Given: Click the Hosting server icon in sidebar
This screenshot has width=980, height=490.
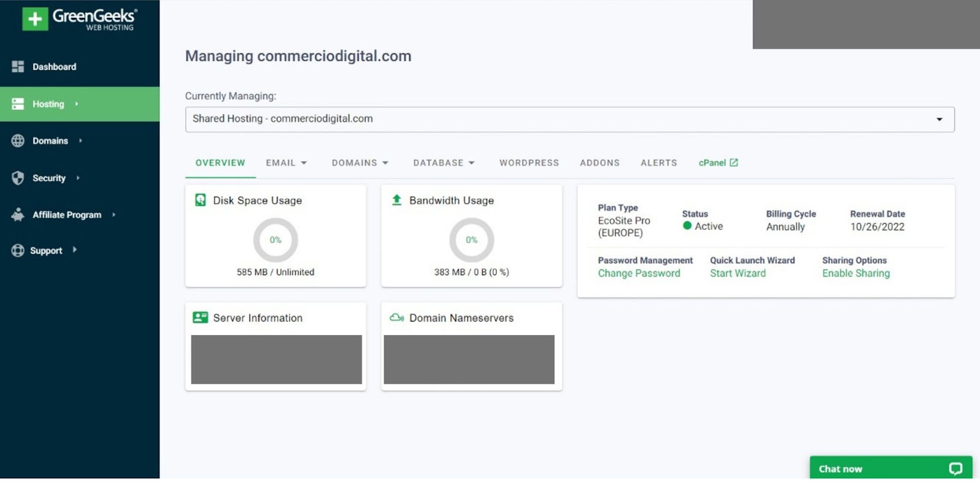Looking at the screenshot, I should (x=18, y=104).
